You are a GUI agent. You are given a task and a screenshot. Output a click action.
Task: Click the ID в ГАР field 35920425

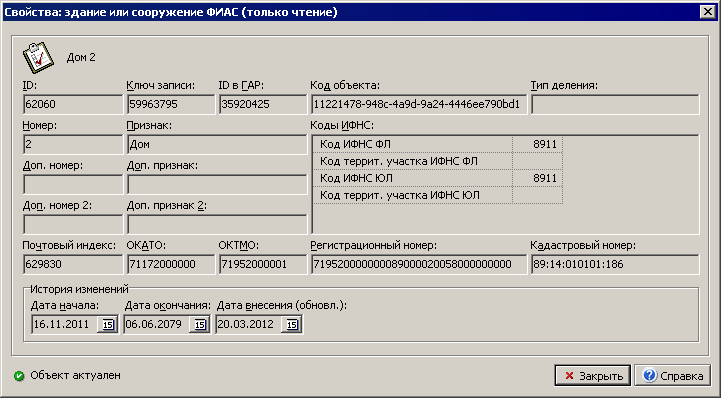[x=263, y=104]
